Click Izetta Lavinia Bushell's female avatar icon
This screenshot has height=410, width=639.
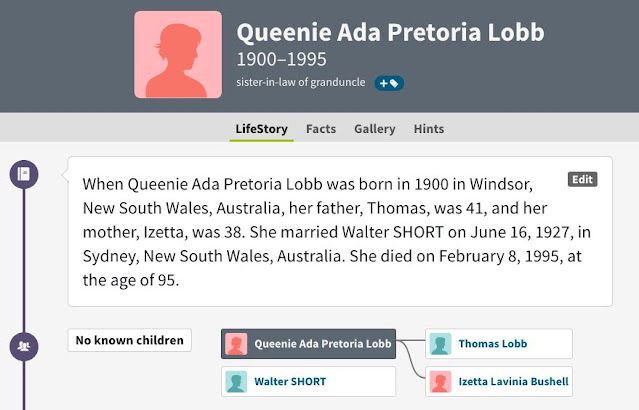click(x=440, y=381)
